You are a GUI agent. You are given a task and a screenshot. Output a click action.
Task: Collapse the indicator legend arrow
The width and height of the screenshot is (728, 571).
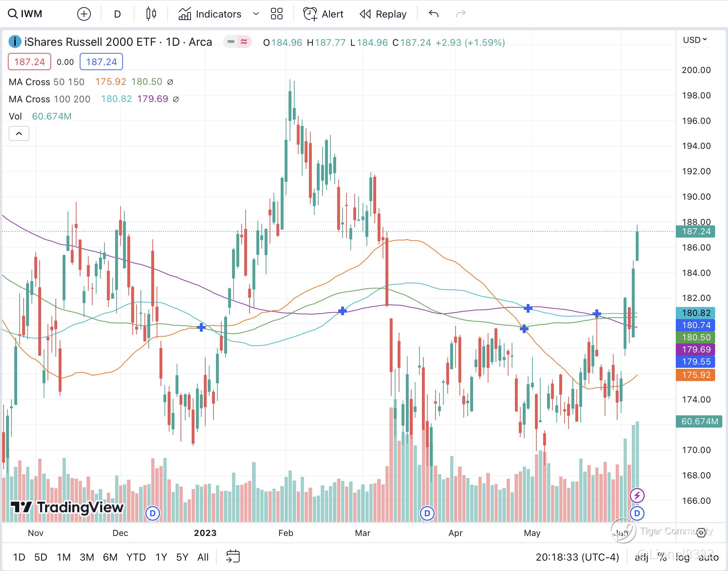click(19, 133)
